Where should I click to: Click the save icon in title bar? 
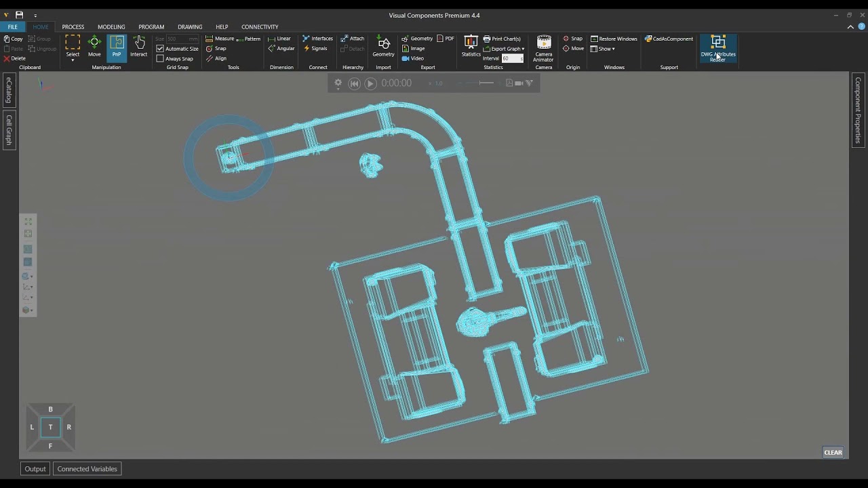(x=19, y=14)
